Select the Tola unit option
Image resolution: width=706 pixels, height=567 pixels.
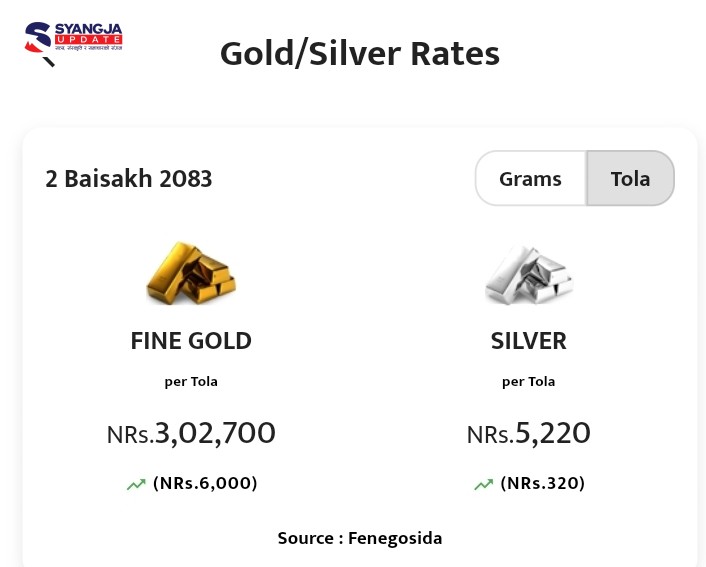630,179
